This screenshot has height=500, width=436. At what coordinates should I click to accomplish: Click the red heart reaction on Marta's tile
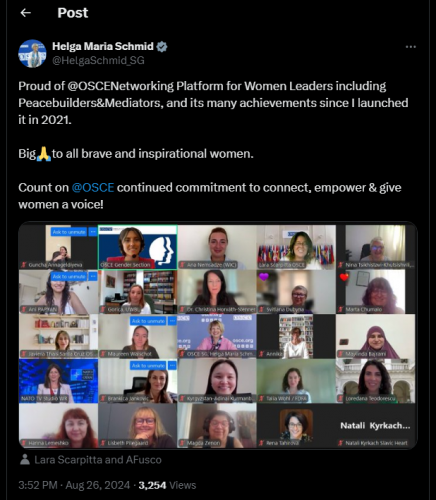coord(344,277)
